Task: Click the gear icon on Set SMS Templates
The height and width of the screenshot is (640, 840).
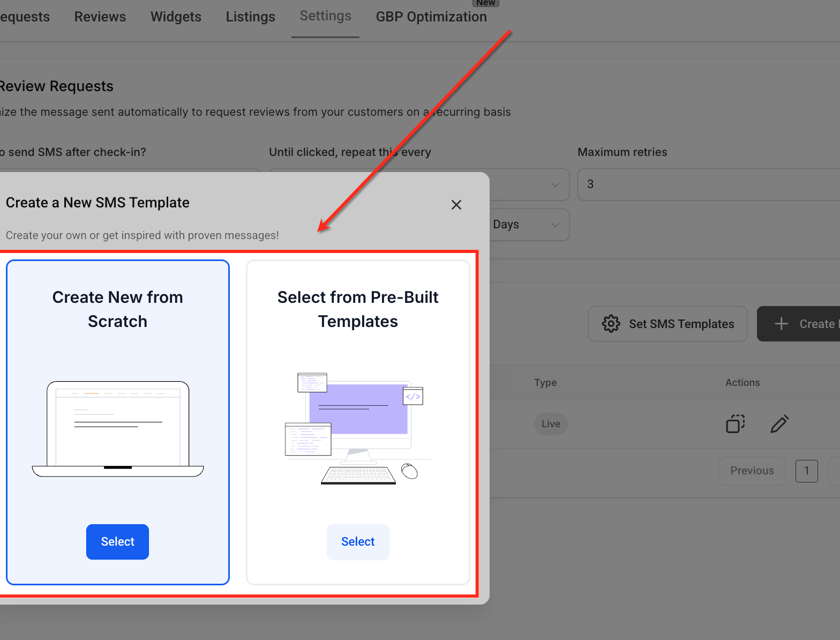Action: coord(611,324)
